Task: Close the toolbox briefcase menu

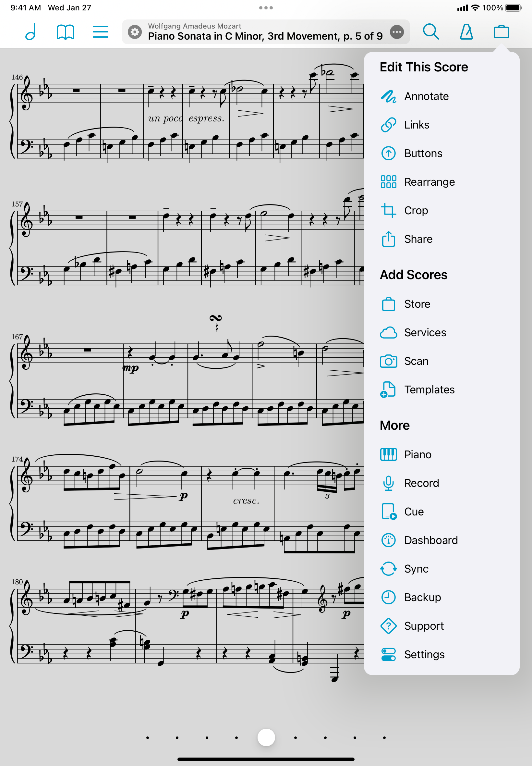Action: coord(501,32)
